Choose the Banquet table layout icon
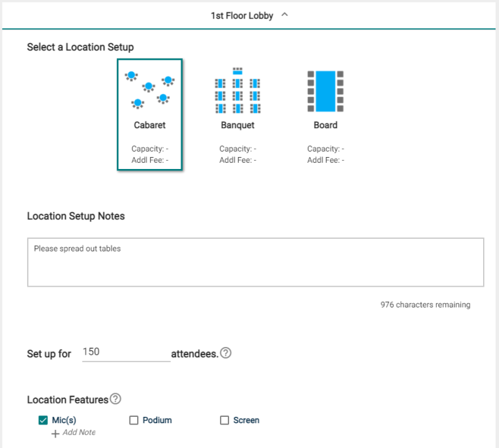499x448 pixels. pyautogui.click(x=237, y=91)
